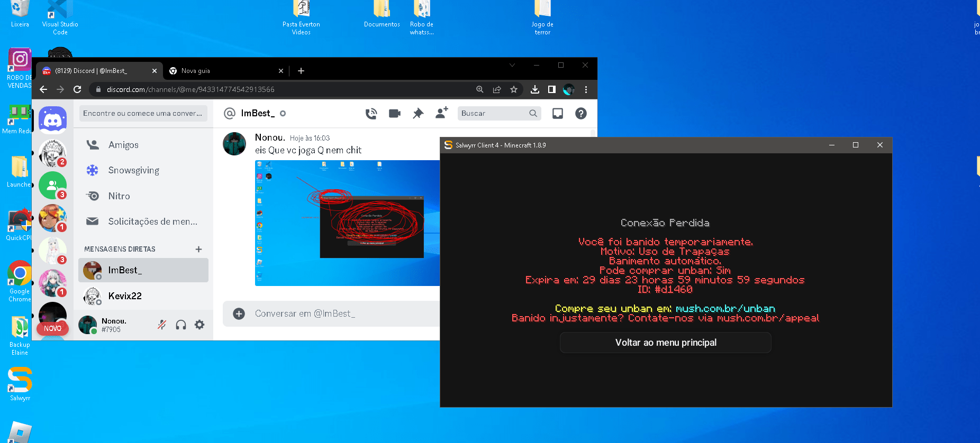Viewport: 980px width, 443px height.
Task: Open Chrome profile avatar
Action: 569,89
